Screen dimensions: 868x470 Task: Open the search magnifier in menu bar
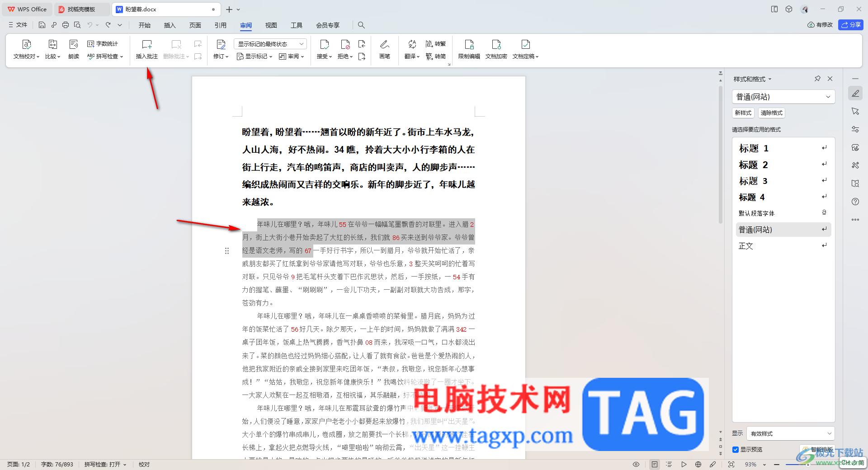pos(361,25)
